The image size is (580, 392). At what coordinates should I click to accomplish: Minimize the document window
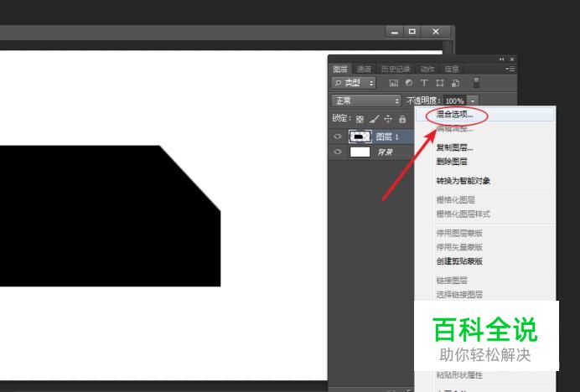395,32
